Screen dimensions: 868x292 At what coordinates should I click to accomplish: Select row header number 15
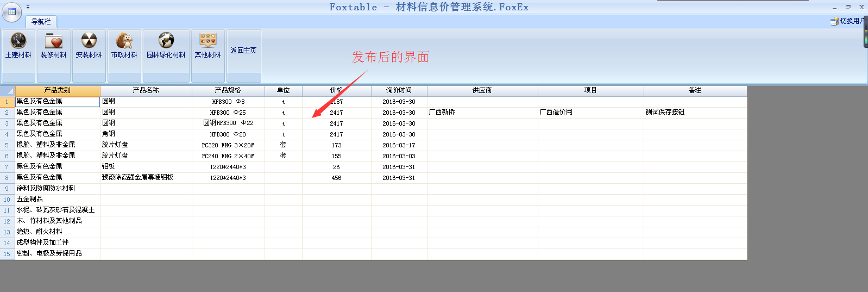pos(8,254)
